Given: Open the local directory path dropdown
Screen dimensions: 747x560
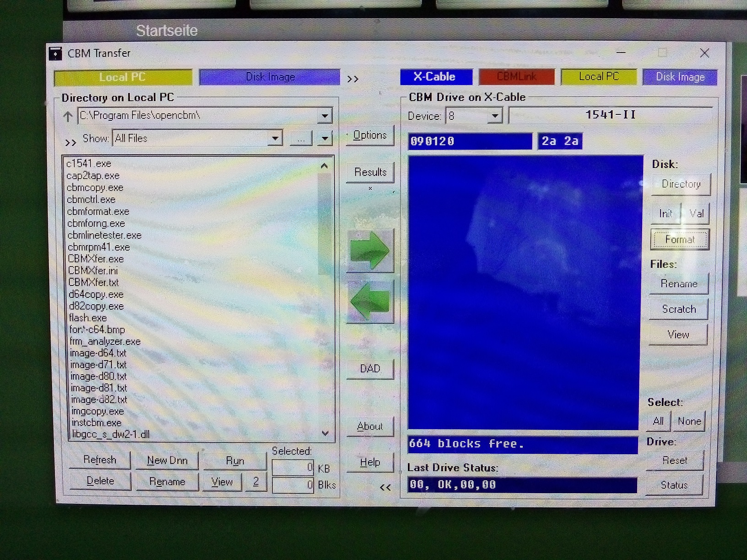Looking at the screenshot, I should [x=325, y=116].
